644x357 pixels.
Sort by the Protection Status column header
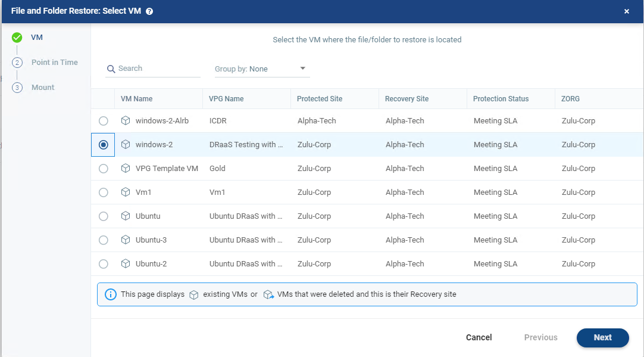(x=501, y=99)
